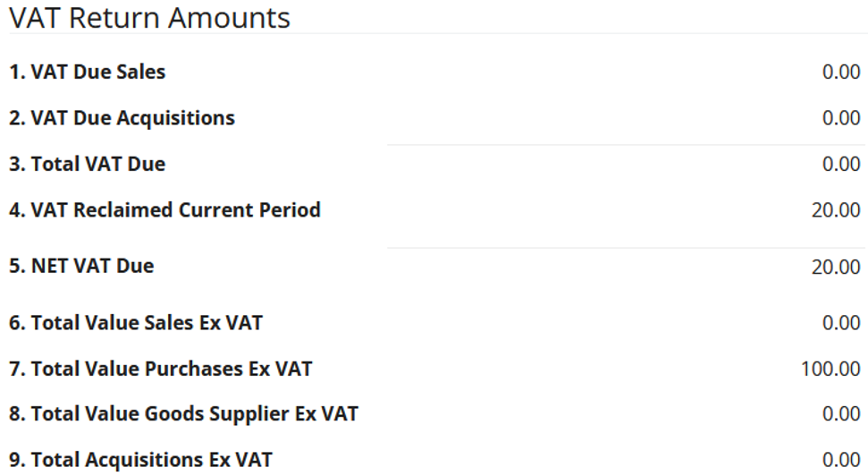Select the 3. Total VAT Due label
This screenshot has height=476, width=868.
point(87,164)
